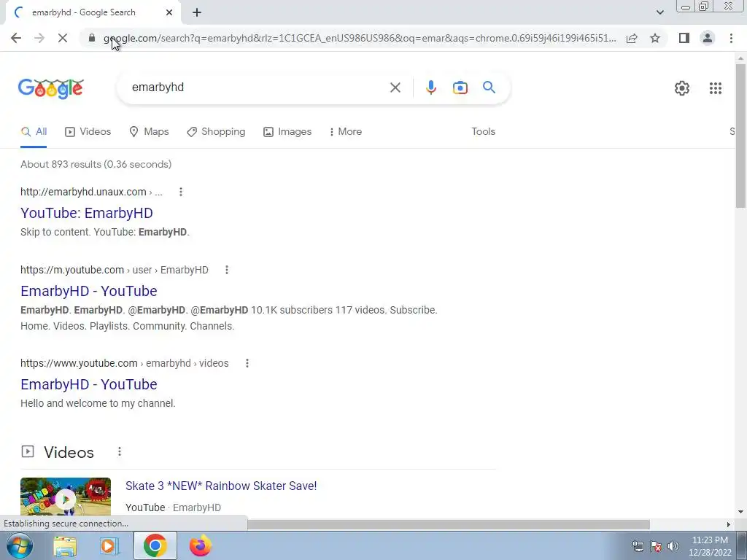Switch to Maps results tab
The height and width of the screenshot is (560, 747).
click(x=149, y=132)
